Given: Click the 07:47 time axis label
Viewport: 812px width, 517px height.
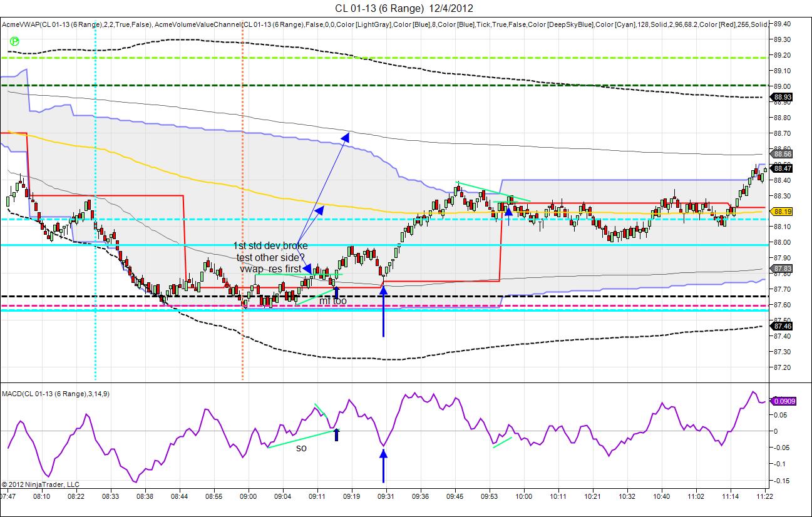Looking at the screenshot, I should (8, 496).
